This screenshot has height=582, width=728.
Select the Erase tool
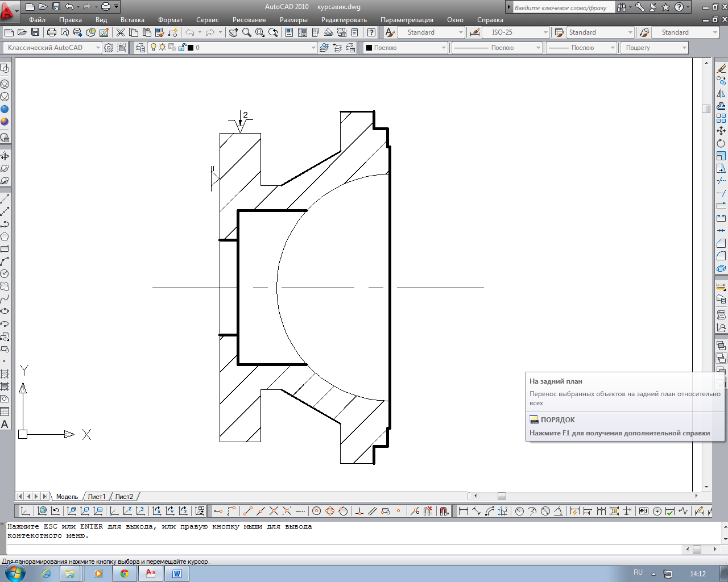pyautogui.click(x=721, y=68)
